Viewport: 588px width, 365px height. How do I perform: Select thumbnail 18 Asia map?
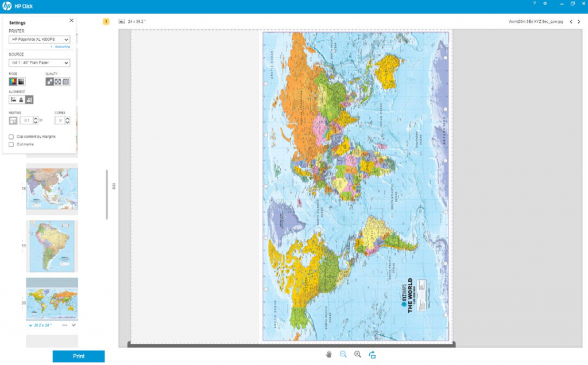click(x=52, y=189)
